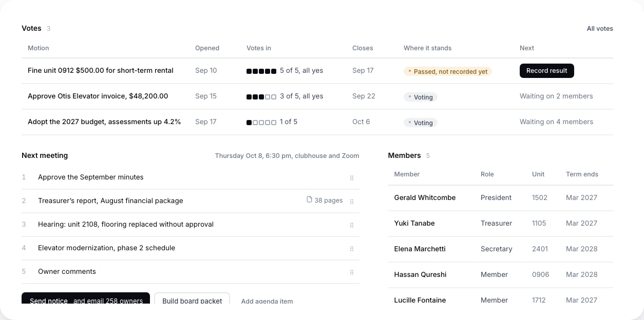Select the Where it stands column header

click(428, 48)
